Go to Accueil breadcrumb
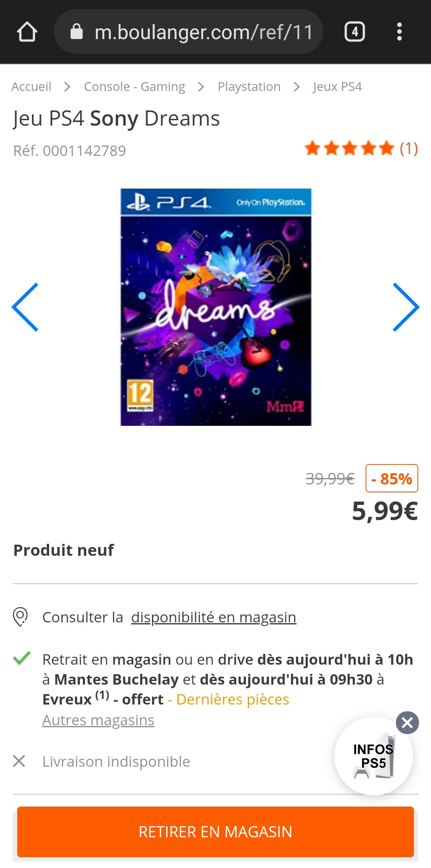Image resolution: width=431 pixels, height=868 pixels. (x=32, y=87)
